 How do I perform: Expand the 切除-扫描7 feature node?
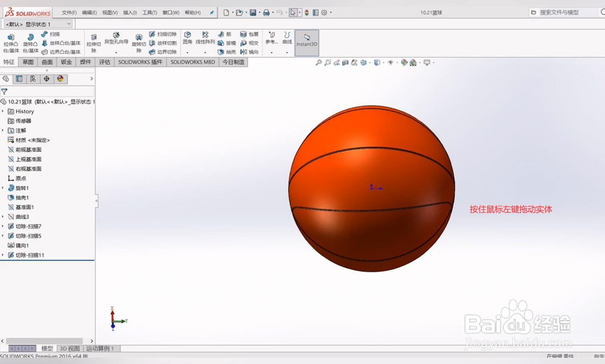click(x=3, y=226)
